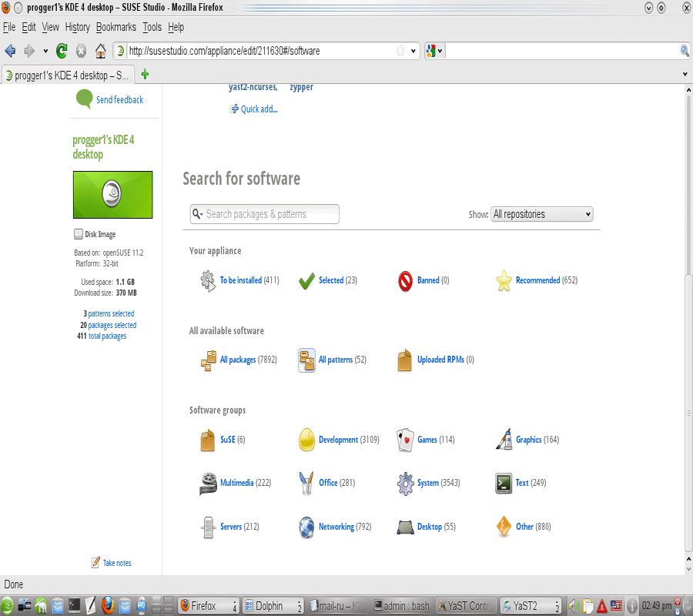Click the All patterns icon
This screenshot has width=693, height=616.
306,360
